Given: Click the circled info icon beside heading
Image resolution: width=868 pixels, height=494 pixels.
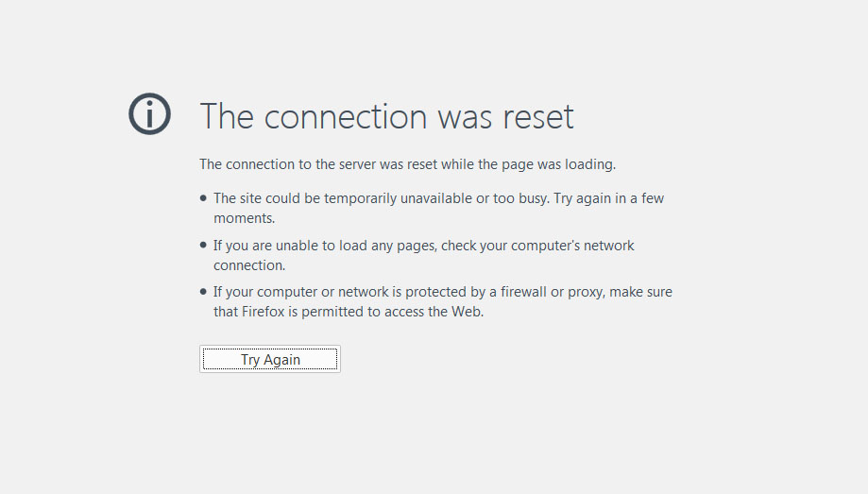Looking at the screenshot, I should point(149,113).
